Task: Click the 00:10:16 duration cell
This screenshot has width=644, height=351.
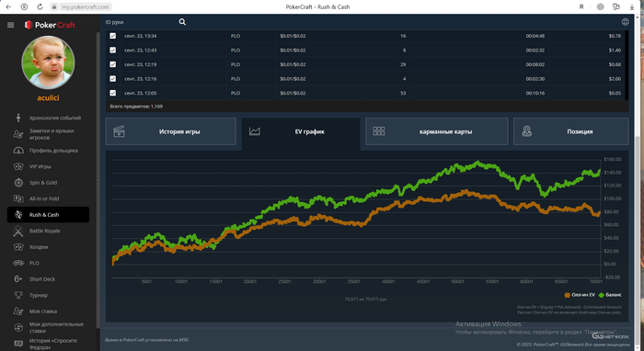Action: click(x=535, y=94)
